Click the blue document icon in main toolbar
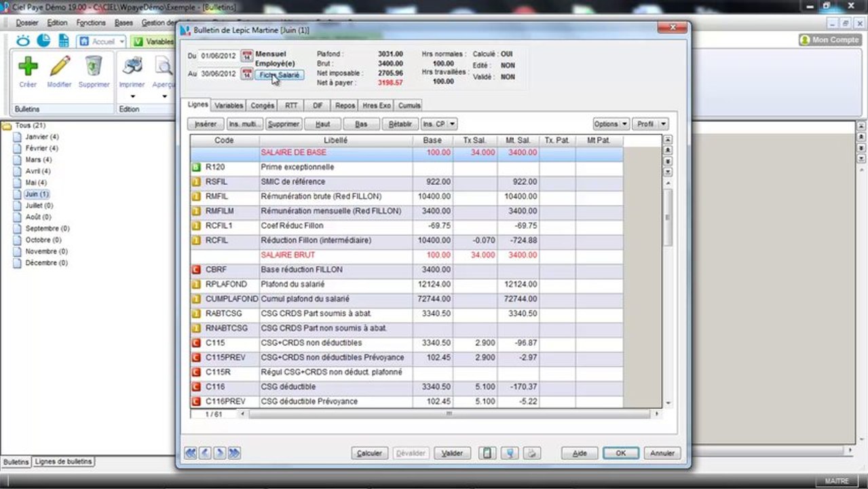This screenshot has height=489, width=868. (64, 41)
